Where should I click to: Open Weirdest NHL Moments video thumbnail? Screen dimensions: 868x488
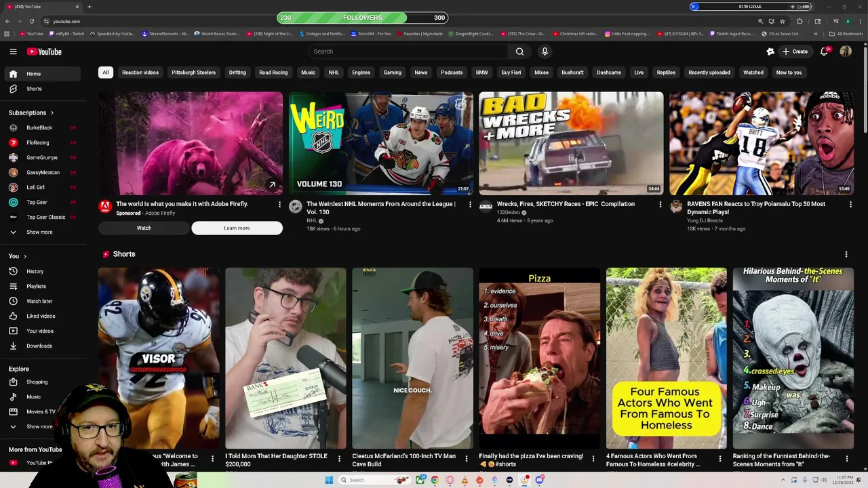point(381,144)
